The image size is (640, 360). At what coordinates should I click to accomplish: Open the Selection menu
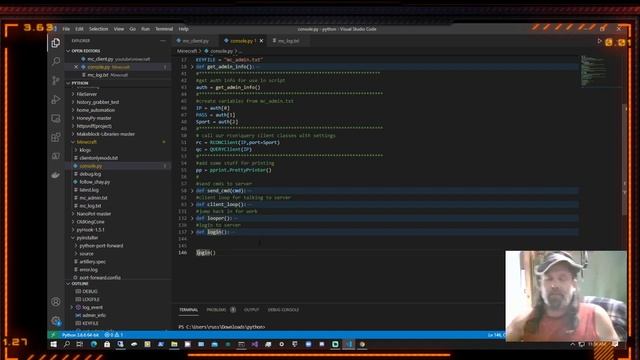tap(99, 29)
